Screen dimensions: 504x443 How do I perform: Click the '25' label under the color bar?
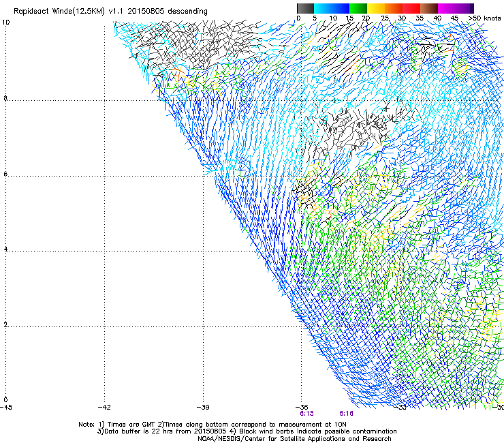pyautogui.click(x=385, y=18)
